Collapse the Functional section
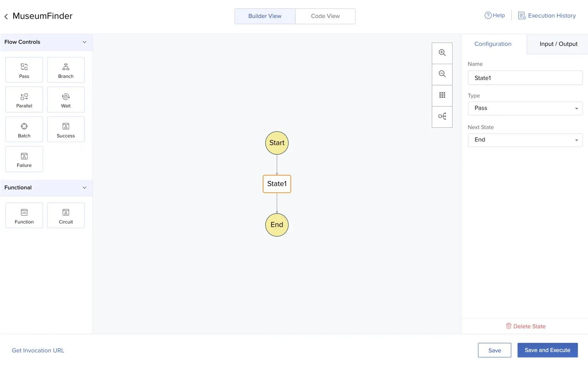This screenshot has height=365, width=588. tap(85, 188)
